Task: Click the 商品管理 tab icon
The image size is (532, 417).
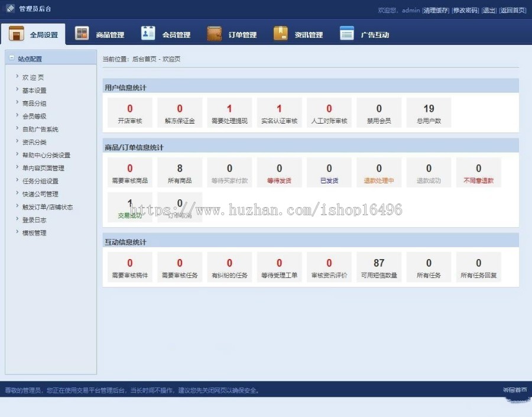Action: pos(82,34)
